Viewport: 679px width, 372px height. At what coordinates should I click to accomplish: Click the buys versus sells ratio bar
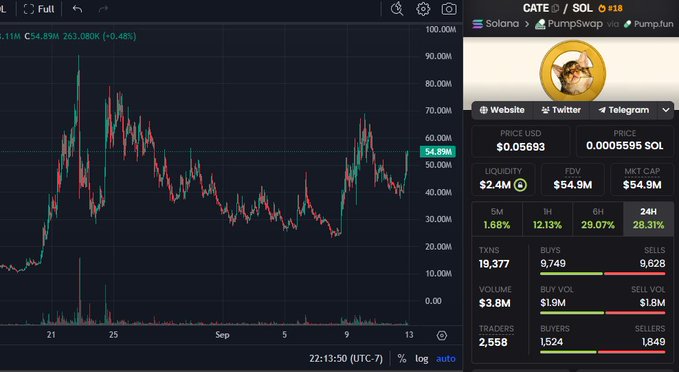coord(602,274)
